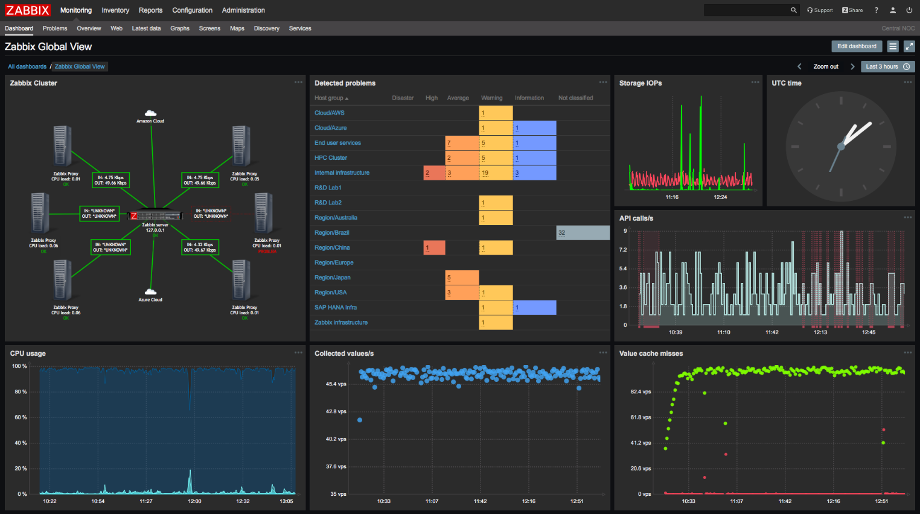Open Collected values/s widget menu dots
The height and width of the screenshot is (514, 920).
[603, 353]
